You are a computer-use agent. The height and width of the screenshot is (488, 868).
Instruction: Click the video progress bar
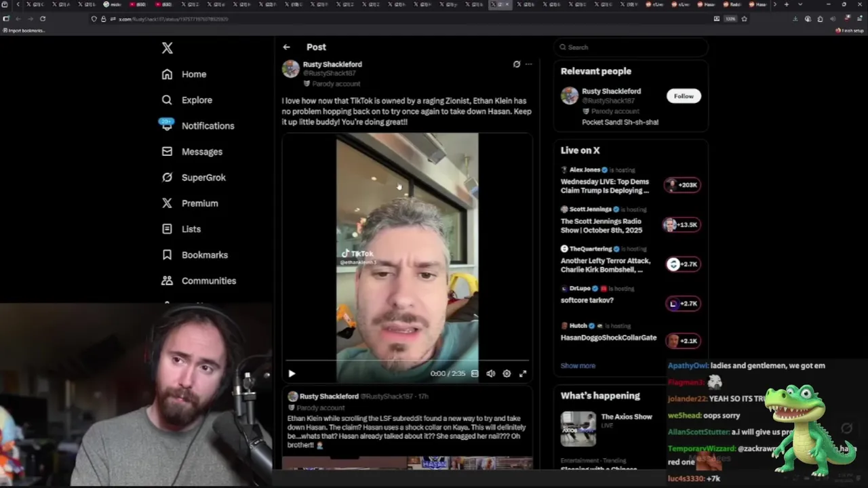pos(407,361)
